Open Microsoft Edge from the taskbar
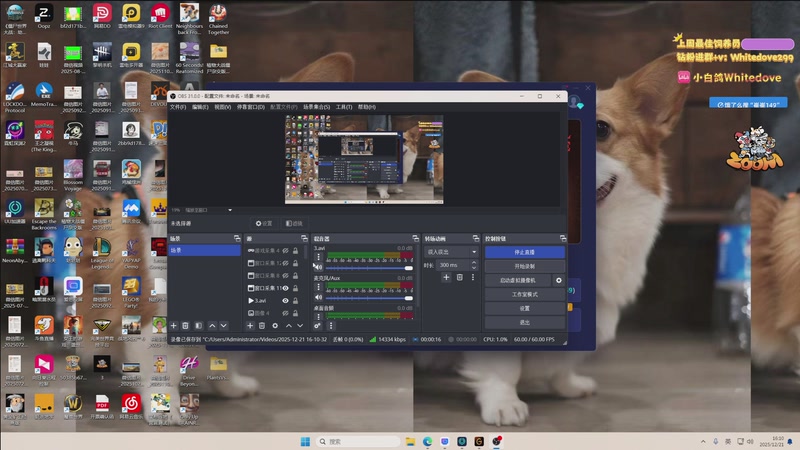800x450 pixels. click(x=428, y=441)
